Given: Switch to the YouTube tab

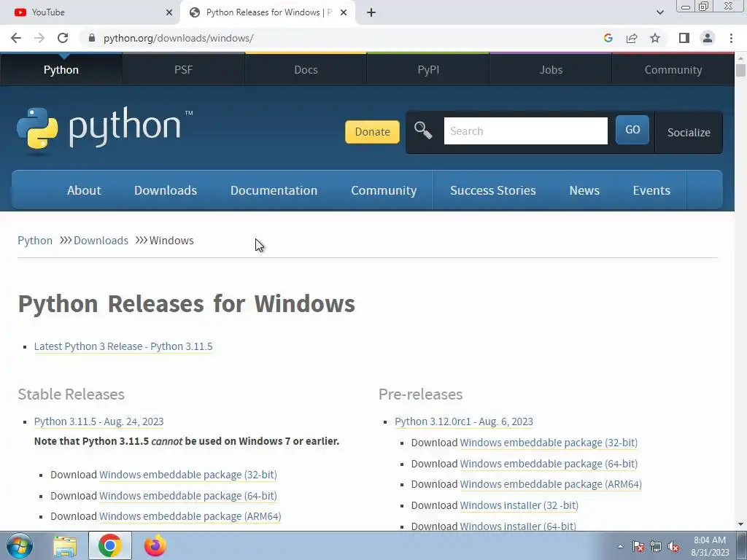Looking at the screenshot, I should click(x=90, y=12).
